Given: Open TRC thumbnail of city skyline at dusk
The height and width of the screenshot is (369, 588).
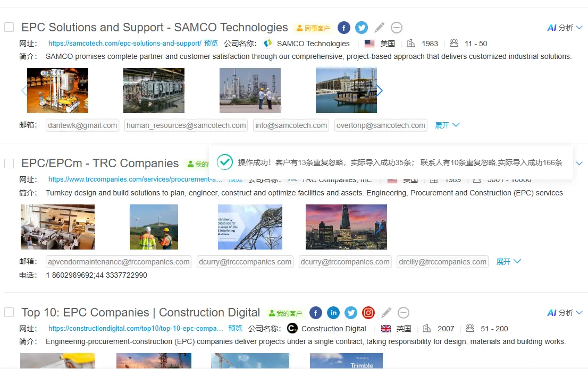Looking at the screenshot, I should coord(346,227).
